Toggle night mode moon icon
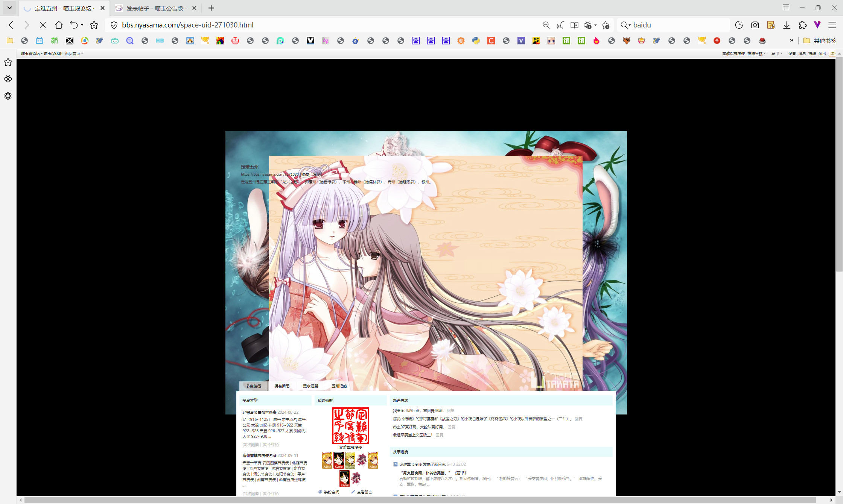 [739, 25]
